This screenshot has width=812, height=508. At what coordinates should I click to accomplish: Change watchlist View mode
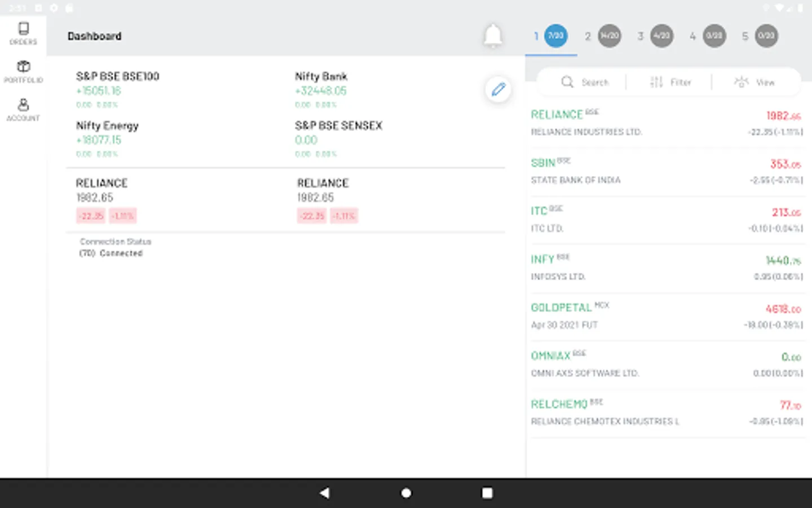(x=754, y=82)
